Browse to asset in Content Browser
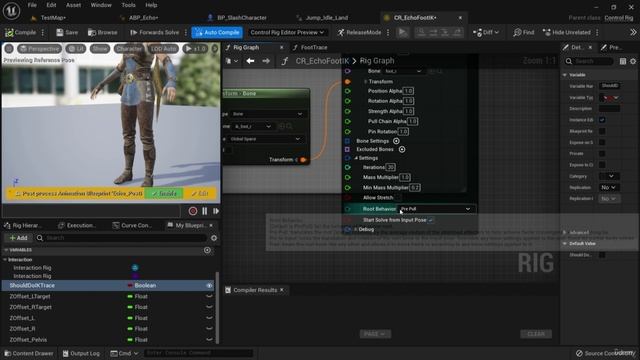 click(102, 32)
